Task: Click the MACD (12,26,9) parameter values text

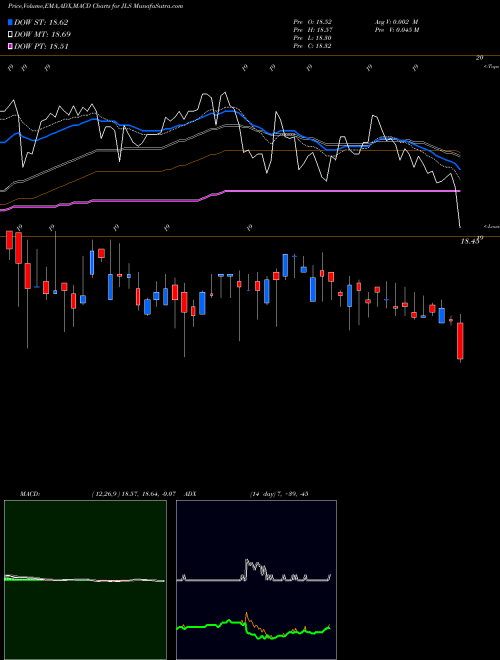Action: pyautogui.click(x=136, y=493)
